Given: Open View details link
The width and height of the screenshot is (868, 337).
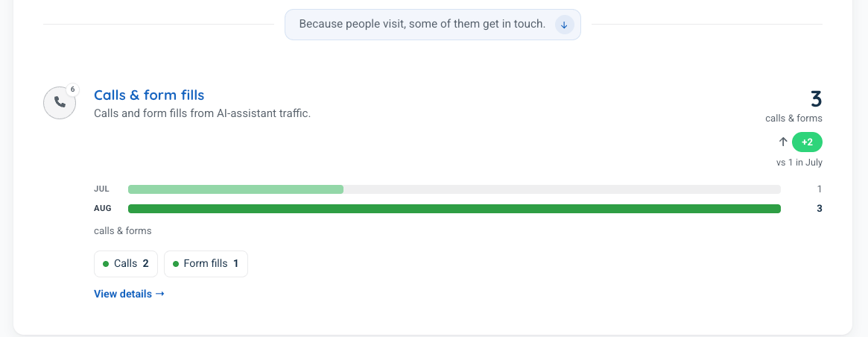Looking at the screenshot, I should 130,294.
